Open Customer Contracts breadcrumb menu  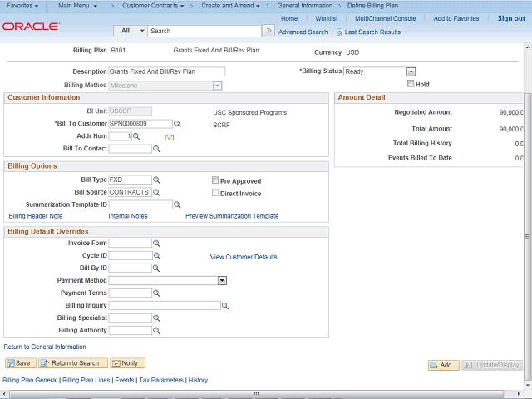click(151, 6)
